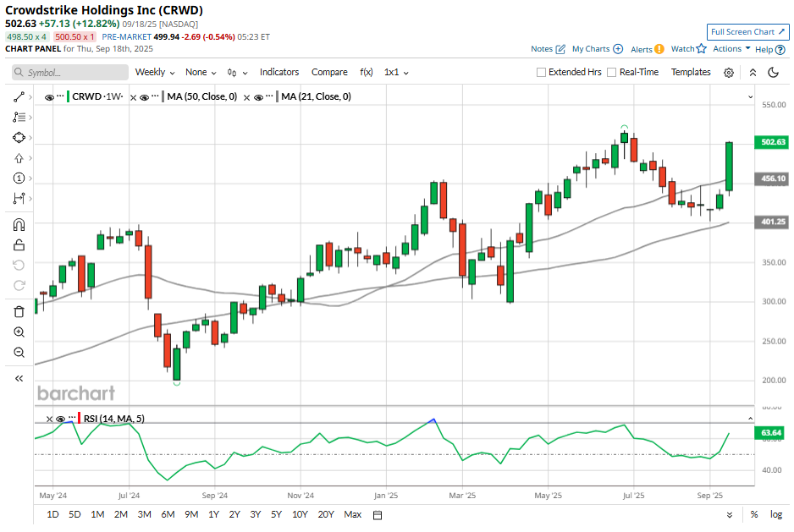Image resolution: width=794 pixels, height=532 pixels.
Task: Select the trend line drawing tool
Action: (x=19, y=96)
